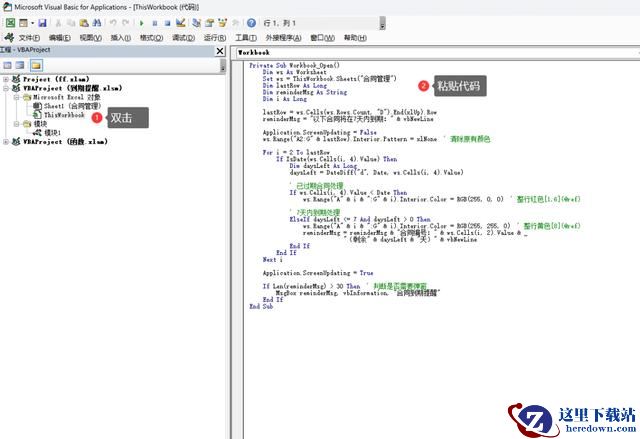Viewport: 640px width, 439px height.
Task: Open the 窗口(W) menu
Action: coord(322,38)
